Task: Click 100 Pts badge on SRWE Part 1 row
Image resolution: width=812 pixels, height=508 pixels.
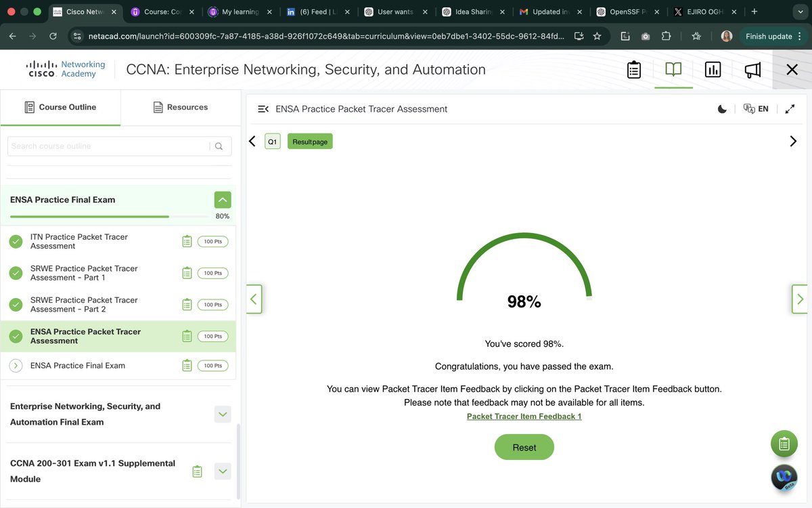Action: (213, 273)
